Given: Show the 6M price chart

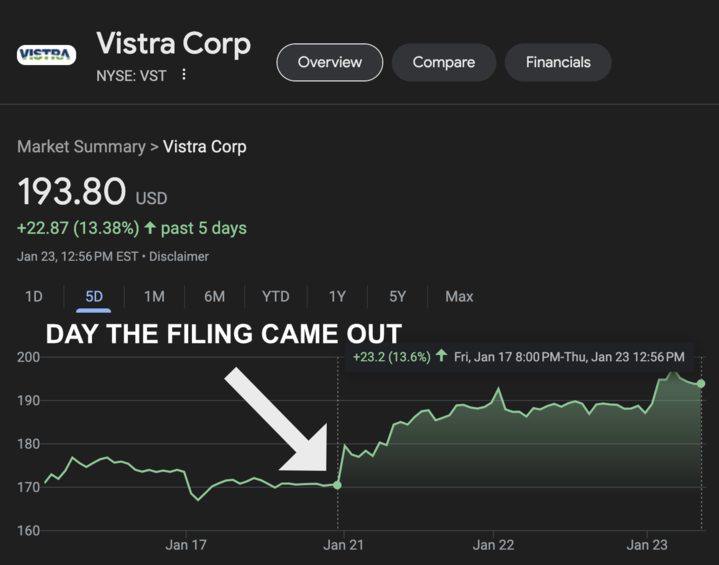Looking at the screenshot, I should click(x=214, y=296).
